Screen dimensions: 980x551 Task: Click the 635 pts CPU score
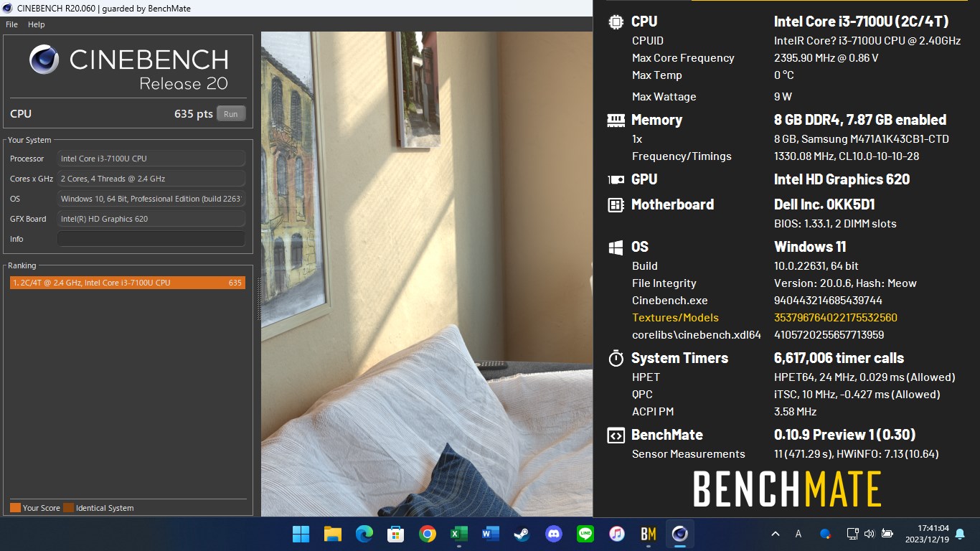coord(194,113)
